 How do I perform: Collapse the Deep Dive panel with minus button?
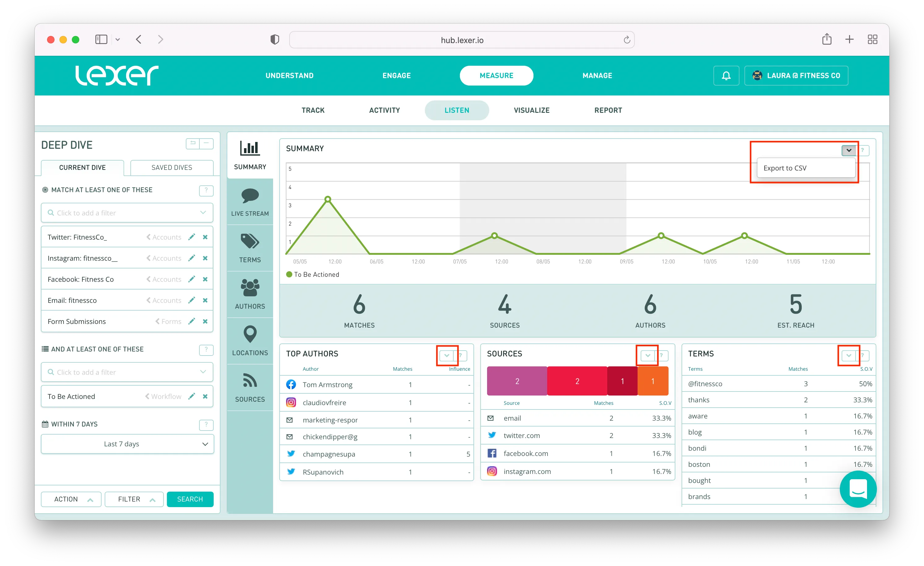coord(207,144)
